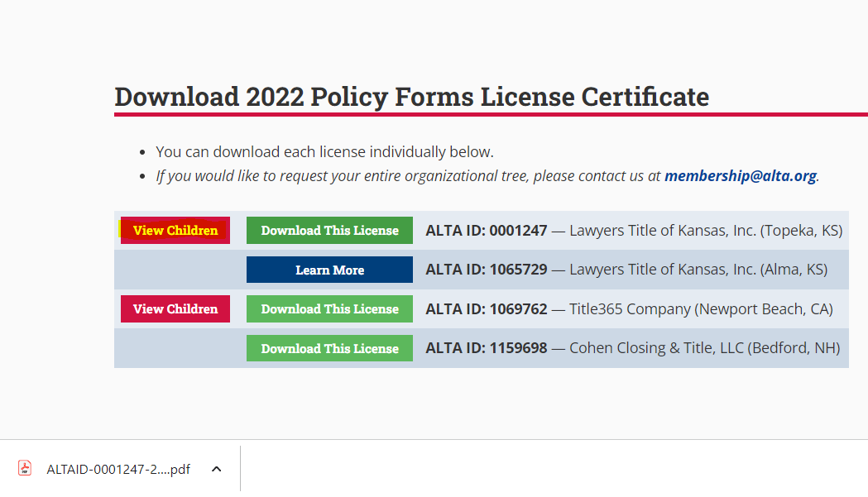Click View Children for Lawyers Title Topeka
Viewport: 868px width, 497px height.
(175, 230)
